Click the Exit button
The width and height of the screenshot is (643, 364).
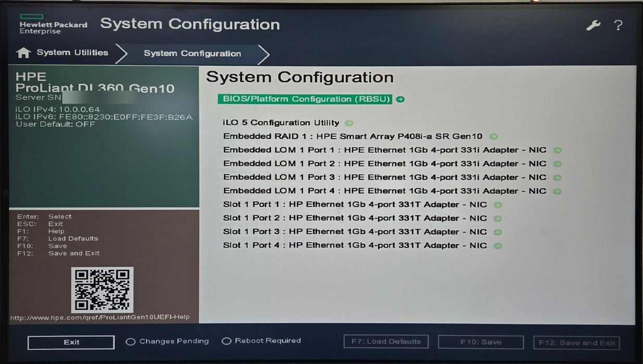71,342
